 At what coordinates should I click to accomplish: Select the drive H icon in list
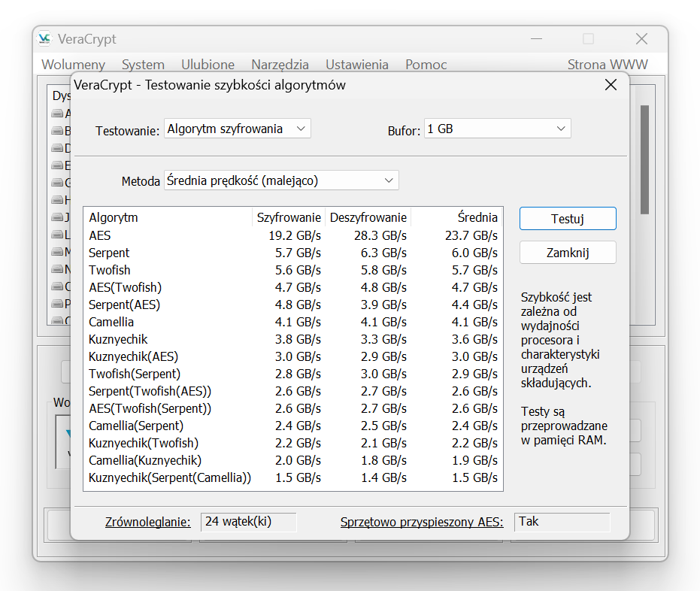(x=58, y=200)
